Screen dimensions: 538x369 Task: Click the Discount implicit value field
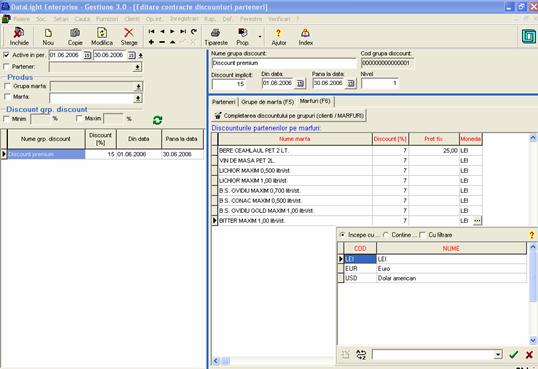[x=229, y=84]
